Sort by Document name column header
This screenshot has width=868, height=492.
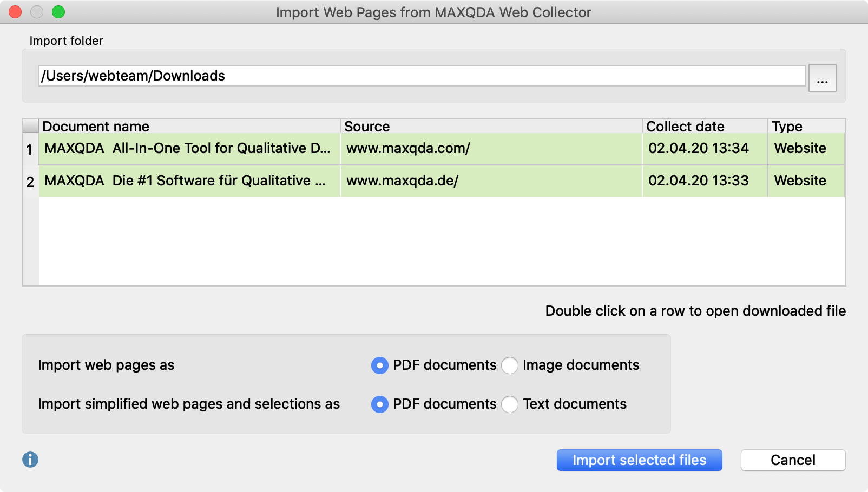coord(189,126)
